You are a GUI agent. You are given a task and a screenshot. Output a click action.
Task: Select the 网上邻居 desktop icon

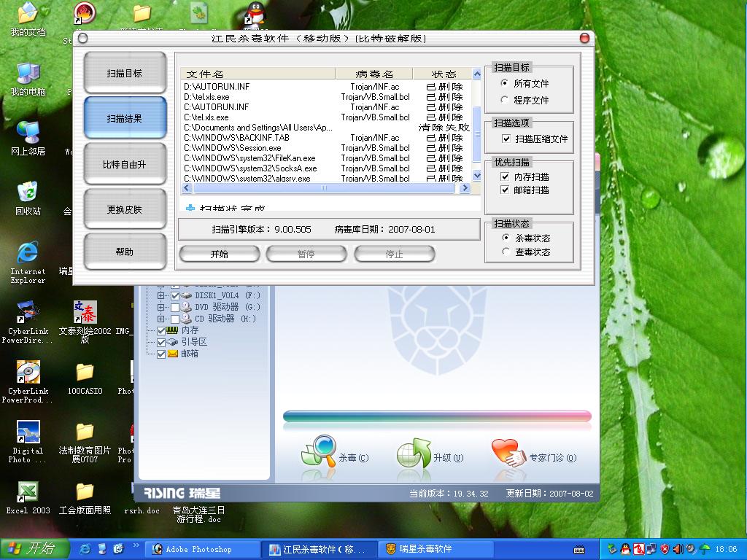coord(28,139)
